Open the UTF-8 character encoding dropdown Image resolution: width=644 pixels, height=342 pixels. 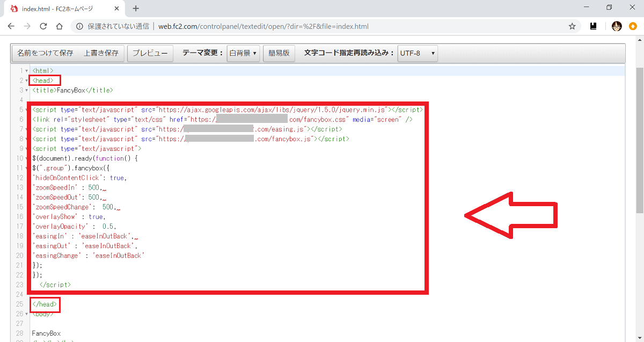[x=418, y=53]
